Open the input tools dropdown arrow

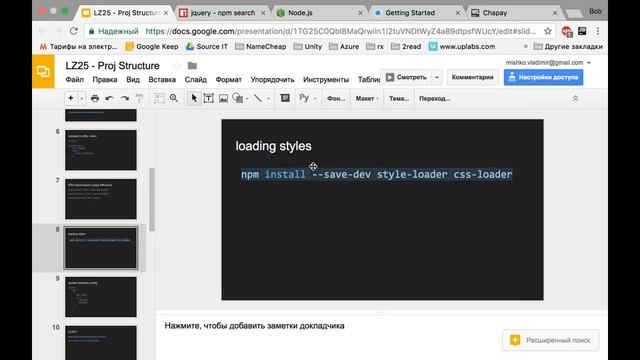point(315,98)
